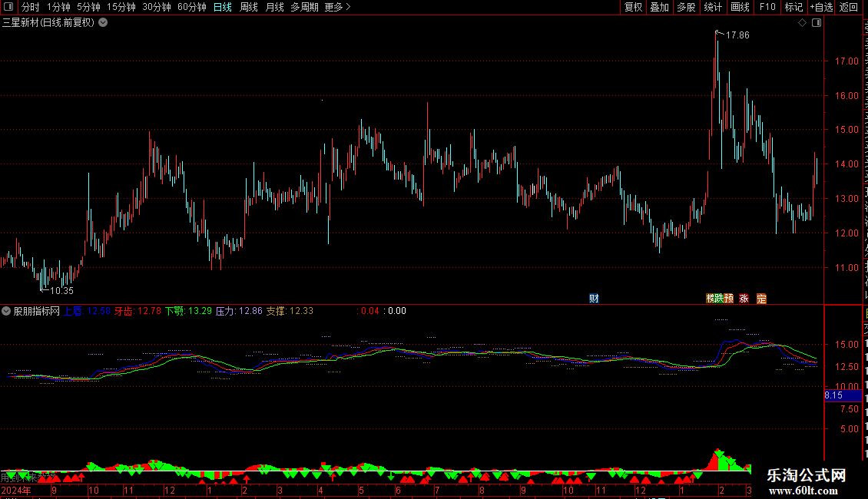Open the 多股 multi-stock view
Viewport: 868px width, 499px height.
686,7
